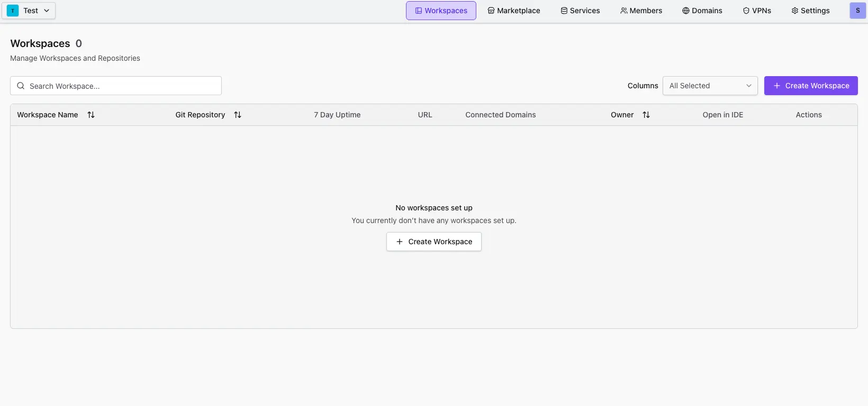This screenshot has width=868, height=406.
Task: Click the purple Create Workspace button
Action: pos(811,86)
